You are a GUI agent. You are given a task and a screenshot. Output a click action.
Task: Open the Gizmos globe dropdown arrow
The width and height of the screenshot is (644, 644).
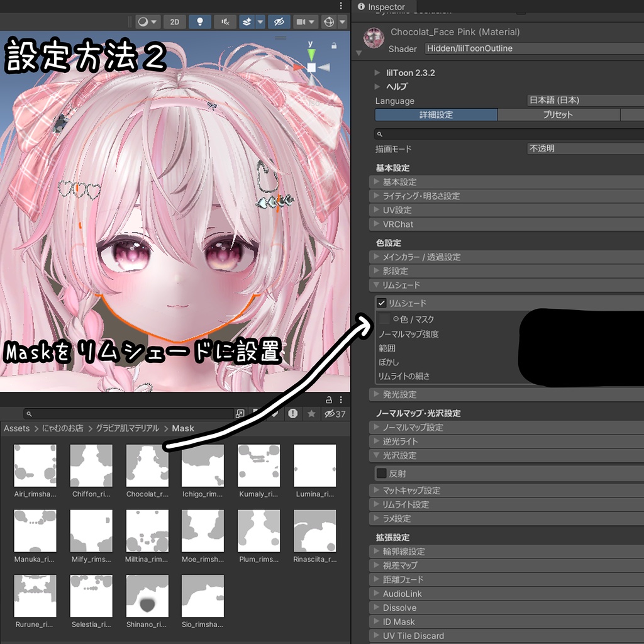(341, 21)
